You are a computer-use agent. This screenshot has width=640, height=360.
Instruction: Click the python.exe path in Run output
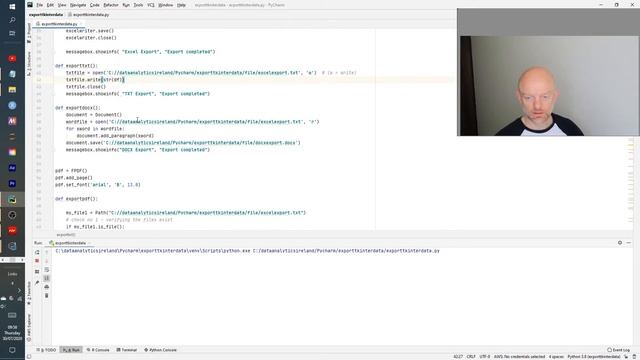(x=153, y=251)
